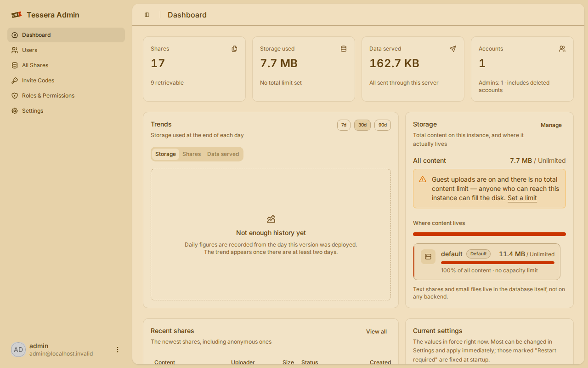Click the AD avatar circle
This screenshot has width=588, height=368.
[x=18, y=350]
